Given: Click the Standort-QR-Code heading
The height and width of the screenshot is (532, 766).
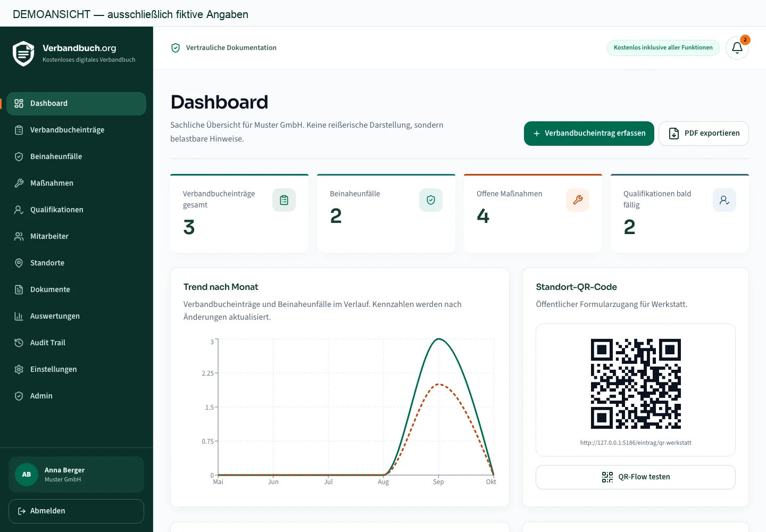Looking at the screenshot, I should click(x=577, y=287).
